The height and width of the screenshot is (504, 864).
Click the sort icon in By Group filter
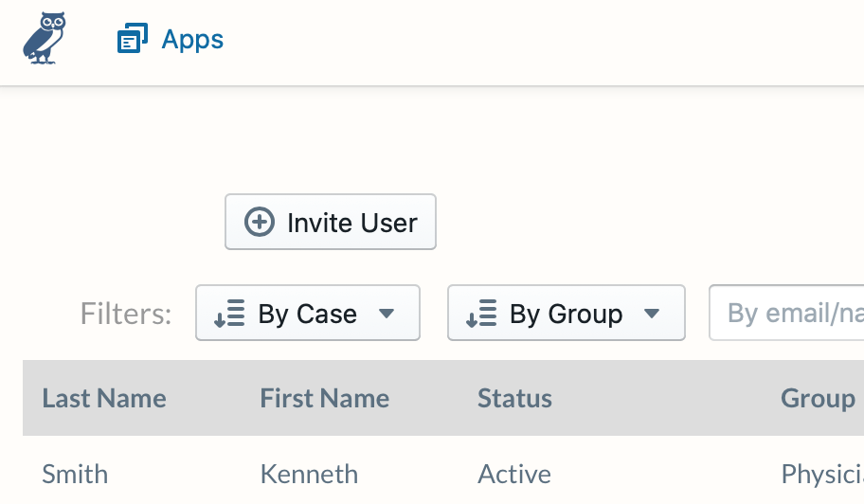click(x=481, y=314)
